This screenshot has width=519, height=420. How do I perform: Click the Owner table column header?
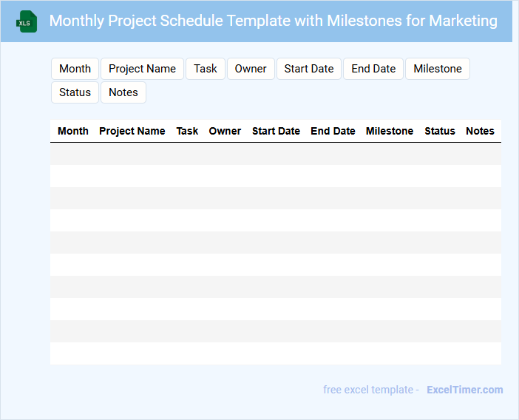click(225, 131)
